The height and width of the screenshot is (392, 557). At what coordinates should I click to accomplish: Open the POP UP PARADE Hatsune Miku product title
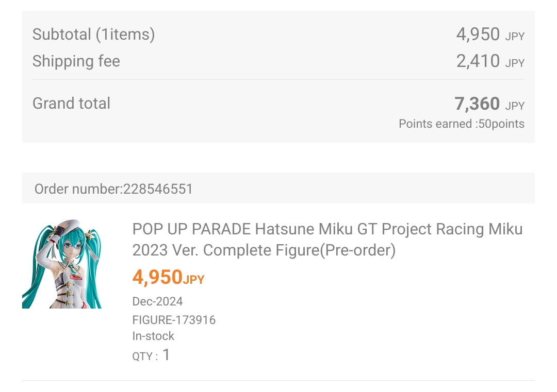(x=327, y=240)
